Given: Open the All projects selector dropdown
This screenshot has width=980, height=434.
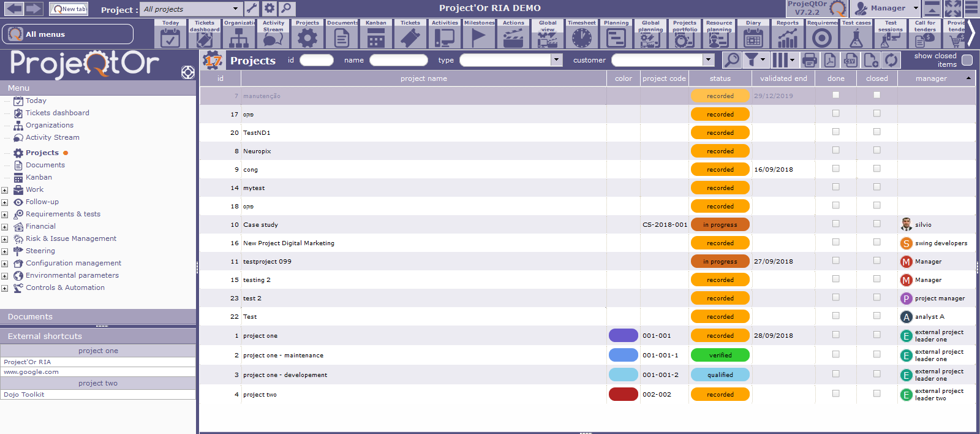Looking at the screenshot, I should point(235,9).
